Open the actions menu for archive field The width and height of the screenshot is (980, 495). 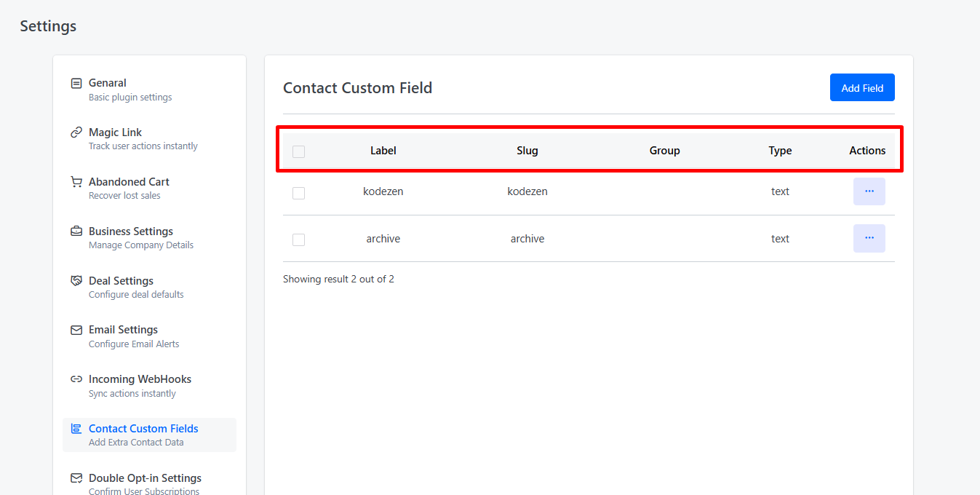tap(869, 238)
